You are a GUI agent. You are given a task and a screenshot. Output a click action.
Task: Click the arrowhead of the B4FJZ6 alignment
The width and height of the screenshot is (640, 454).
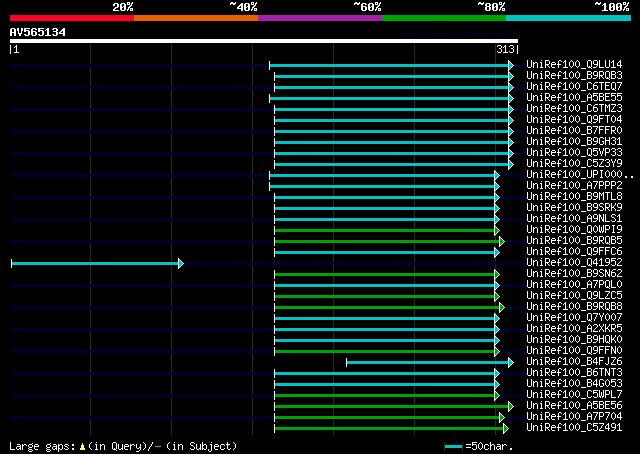510,362
